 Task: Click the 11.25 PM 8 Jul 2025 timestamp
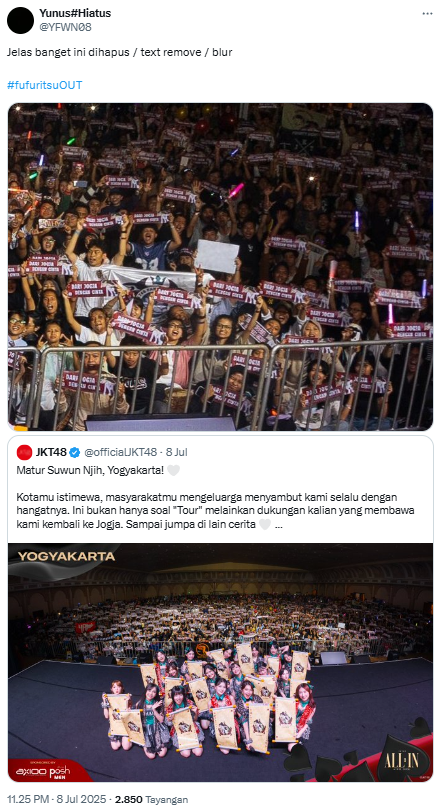tap(56, 799)
